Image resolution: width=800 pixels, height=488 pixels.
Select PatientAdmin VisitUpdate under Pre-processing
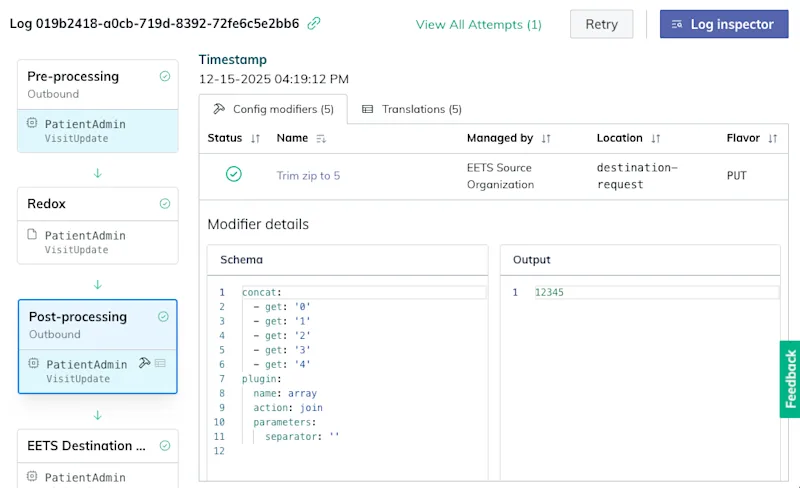click(97, 131)
